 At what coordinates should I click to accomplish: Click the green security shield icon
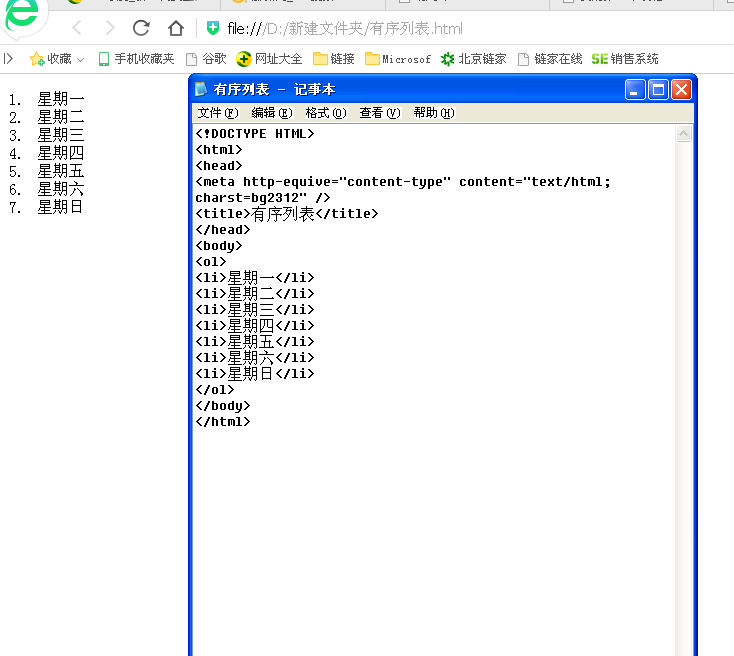213,28
